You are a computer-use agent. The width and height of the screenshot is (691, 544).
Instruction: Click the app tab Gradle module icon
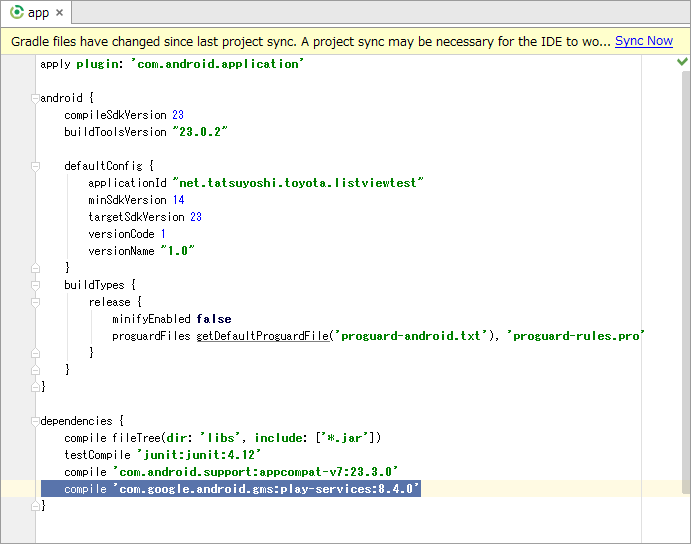(x=17, y=12)
